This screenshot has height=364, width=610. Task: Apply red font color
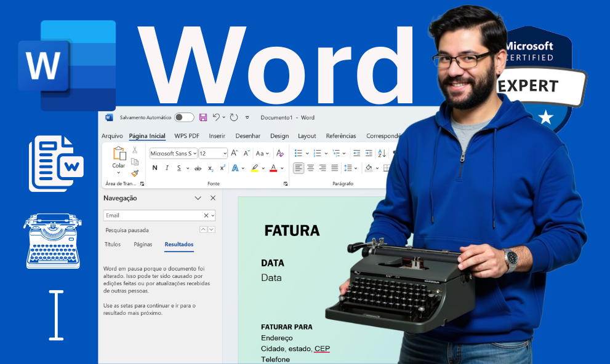click(273, 168)
